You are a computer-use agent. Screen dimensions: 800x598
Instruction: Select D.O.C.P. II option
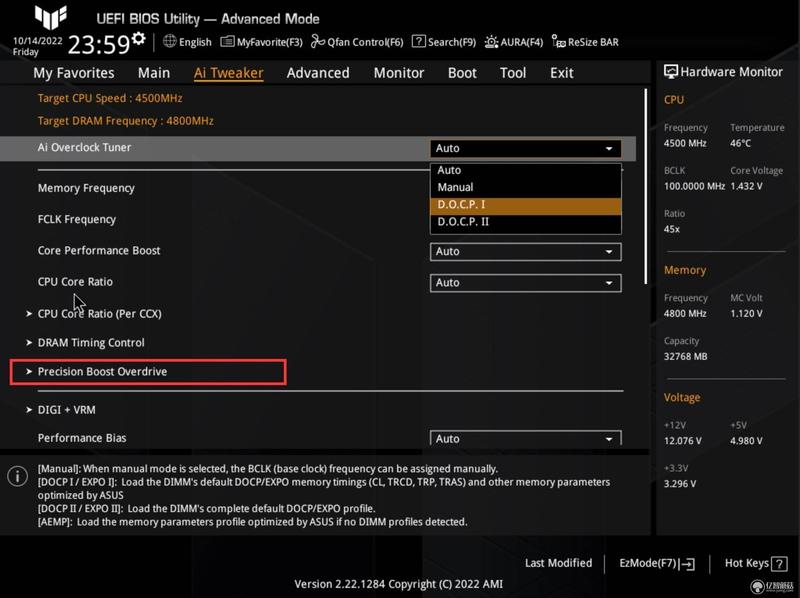[526, 222]
